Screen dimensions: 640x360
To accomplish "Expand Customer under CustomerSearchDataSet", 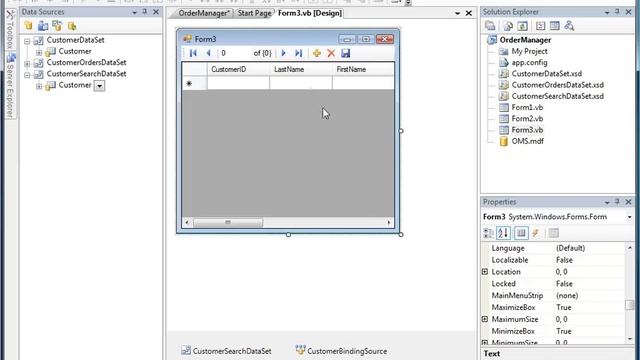I will pos(39,86).
